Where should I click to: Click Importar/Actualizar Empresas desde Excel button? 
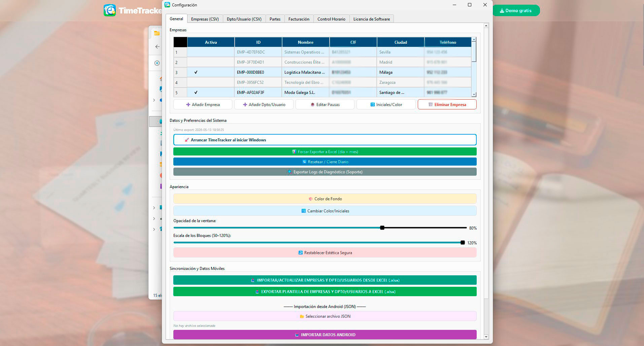(325, 280)
